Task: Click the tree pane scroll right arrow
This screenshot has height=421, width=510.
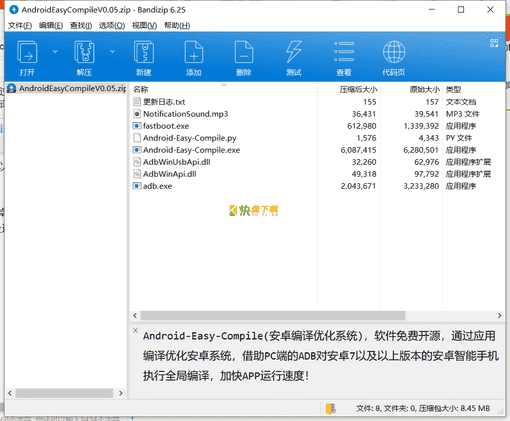Action: tap(121, 393)
